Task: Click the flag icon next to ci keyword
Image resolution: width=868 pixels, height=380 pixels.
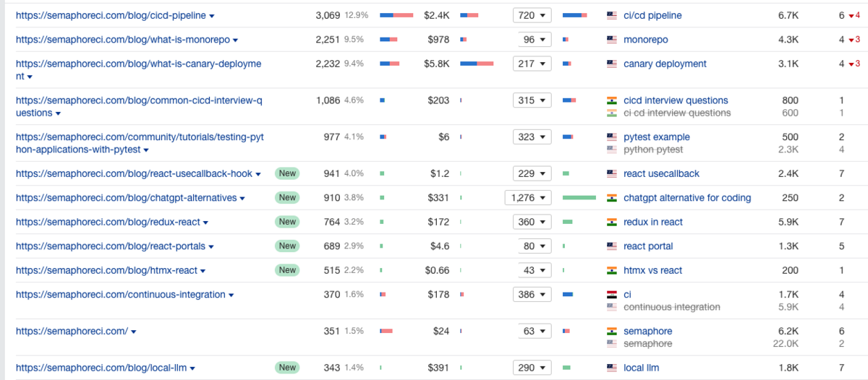Action: point(611,295)
